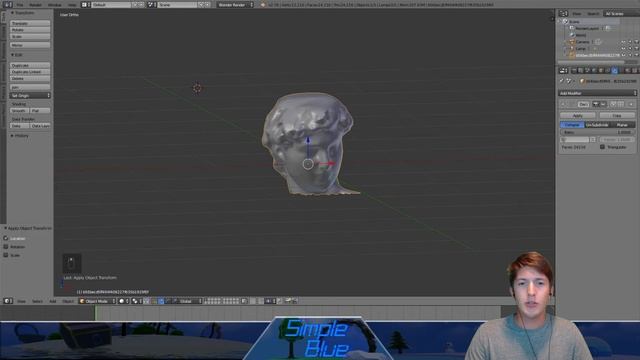
Task: Select the RenderLayers item in outliner
Action: tap(587, 28)
